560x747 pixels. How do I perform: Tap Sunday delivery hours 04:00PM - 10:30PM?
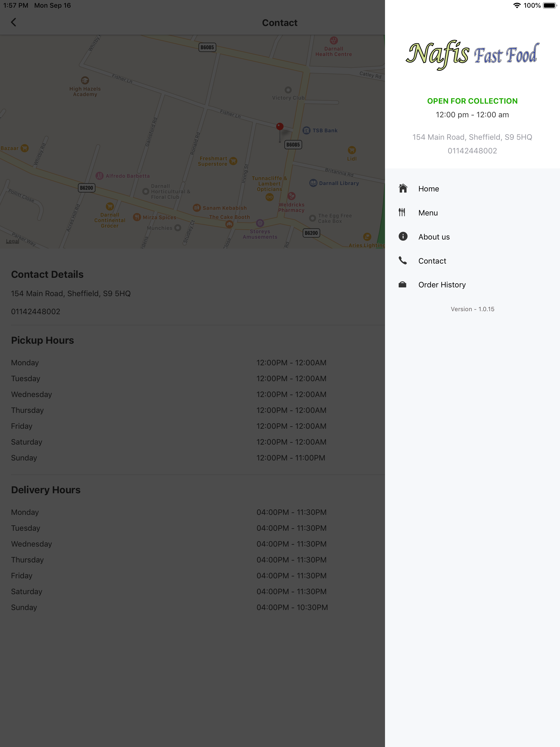tap(292, 608)
